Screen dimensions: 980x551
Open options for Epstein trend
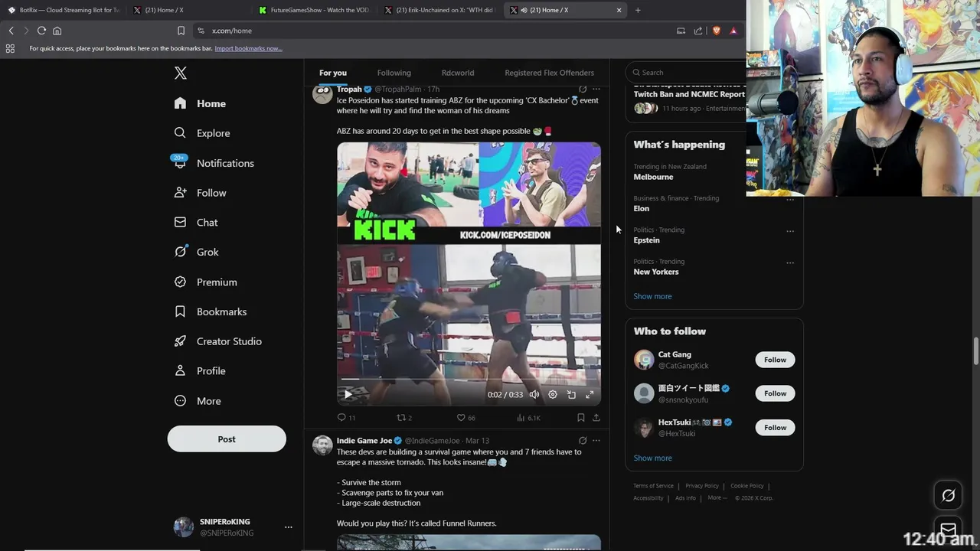tap(790, 231)
